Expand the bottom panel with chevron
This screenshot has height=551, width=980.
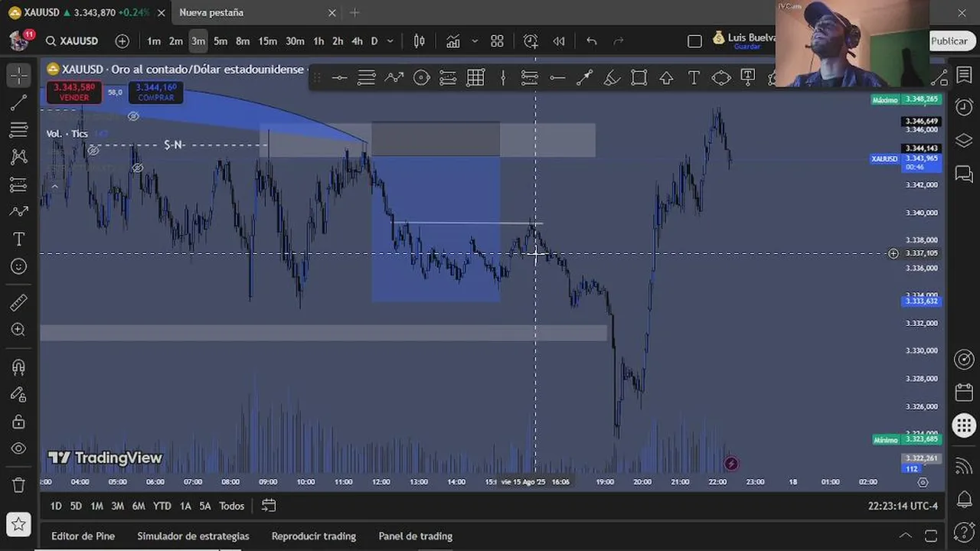pyautogui.click(x=906, y=536)
